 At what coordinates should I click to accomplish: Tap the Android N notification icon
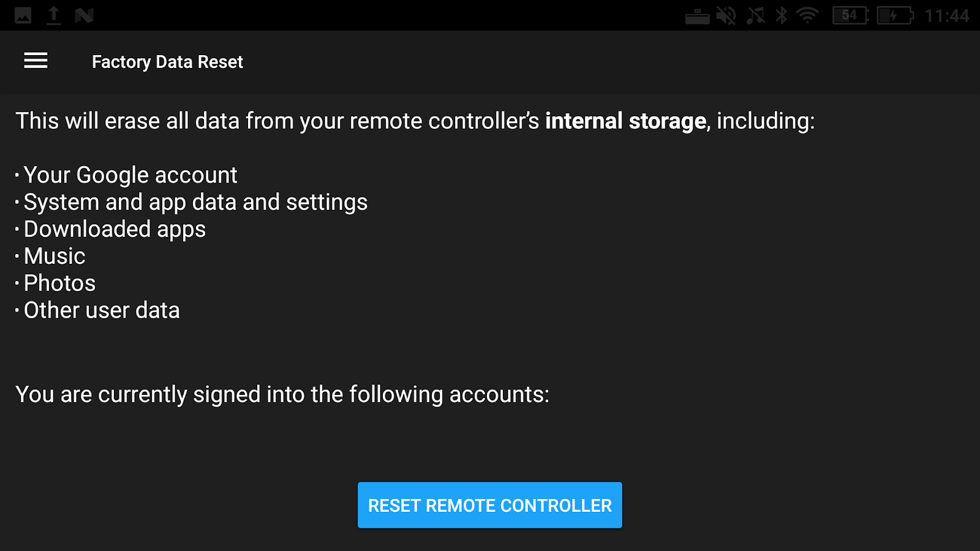click(x=84, y=15)
